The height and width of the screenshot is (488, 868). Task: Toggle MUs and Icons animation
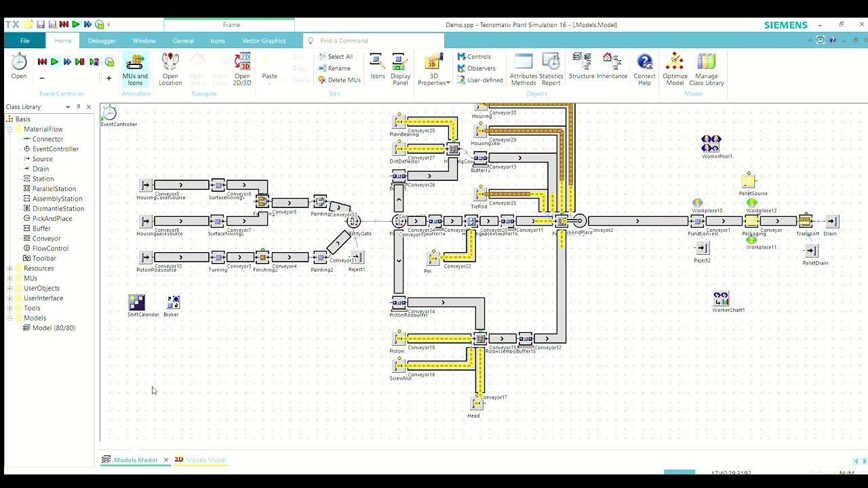pyautogui.click(x=135, y=70)
